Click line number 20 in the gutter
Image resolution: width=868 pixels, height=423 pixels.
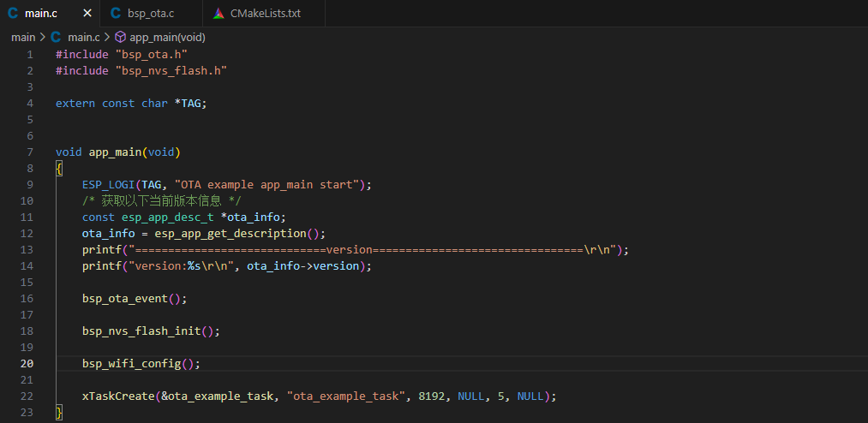tap(27, 364)
